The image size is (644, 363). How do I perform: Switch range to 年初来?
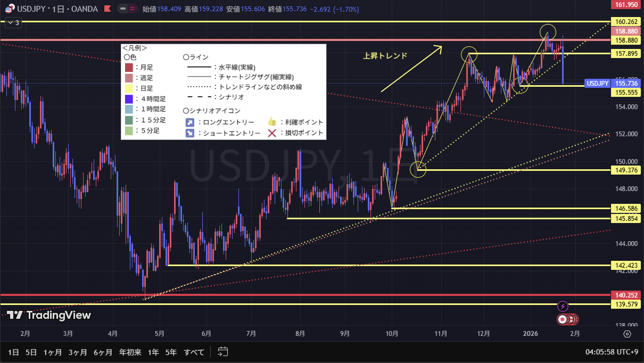pos(130,352)
